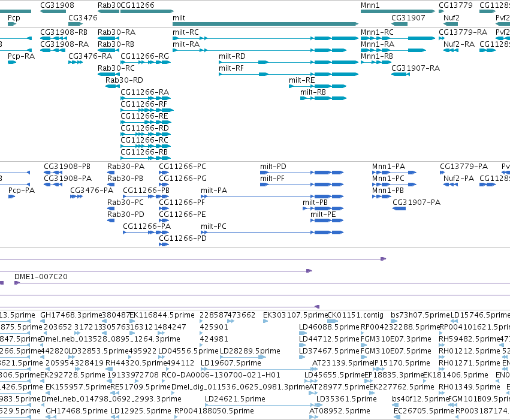Image resolution: width=510 pixels, height=420 pixels.
Task: Click the bs73h07.5prime EST label
Action: 420,315
